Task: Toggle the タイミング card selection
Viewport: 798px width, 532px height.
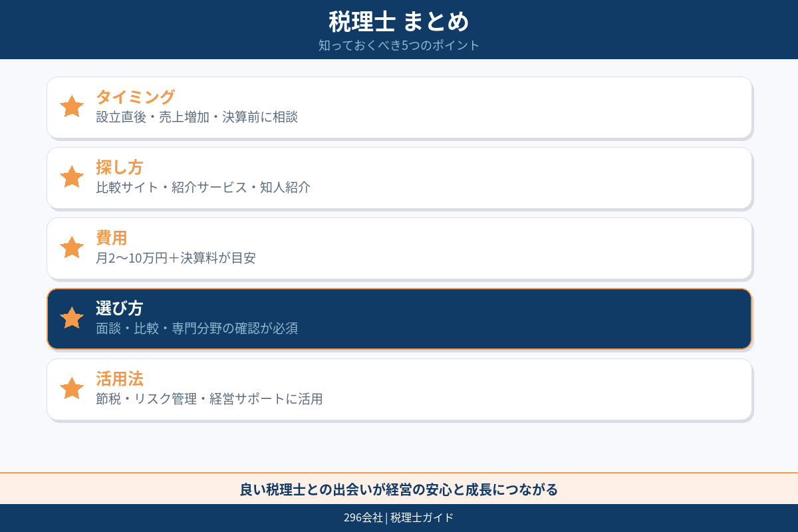Action: tap(399, 107)
